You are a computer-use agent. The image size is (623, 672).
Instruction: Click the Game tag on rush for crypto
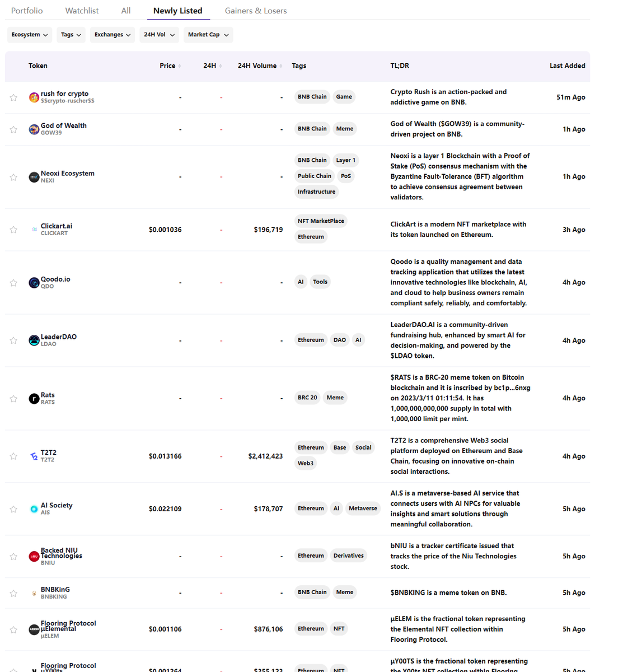[x=344, y=97]
